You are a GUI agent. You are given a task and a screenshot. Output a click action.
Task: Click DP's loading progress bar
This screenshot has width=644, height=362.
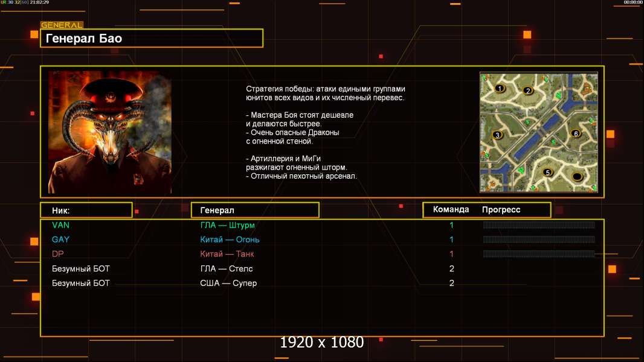539,254
